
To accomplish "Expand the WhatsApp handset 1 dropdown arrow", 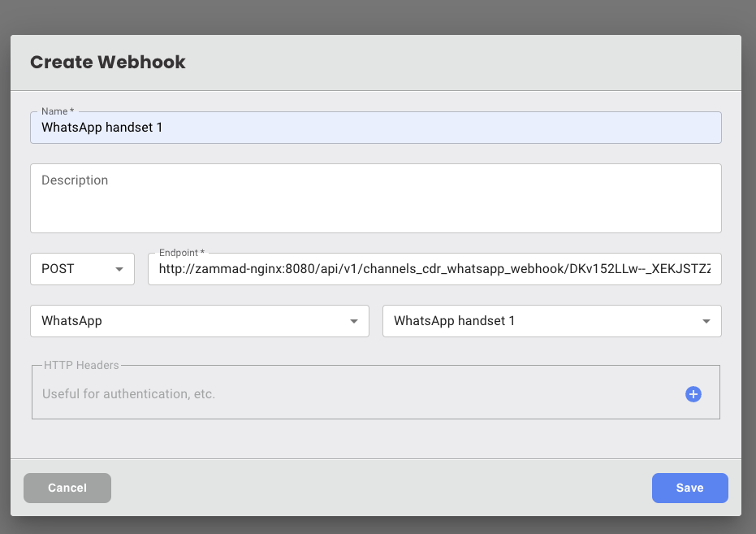I will pyautogui.click(x=706, y=321).
